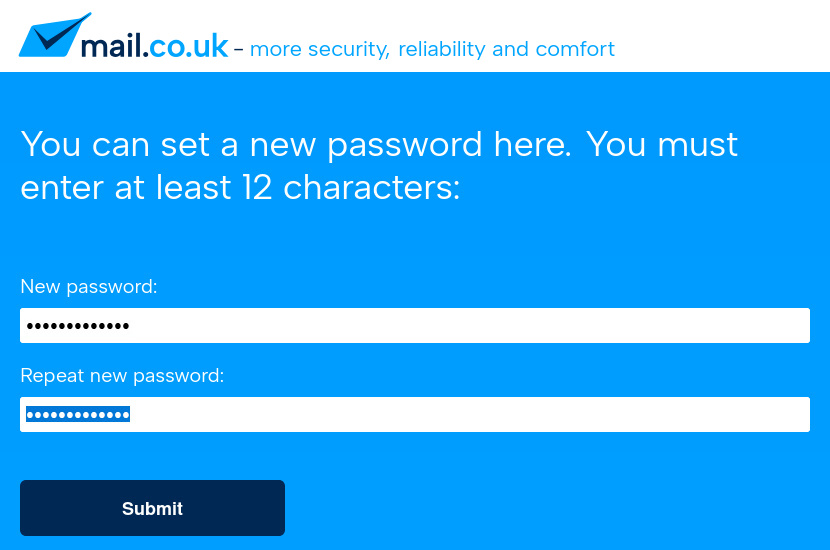
Task: Click the checkmark inside the envelope logo
Action: [58, 38]
